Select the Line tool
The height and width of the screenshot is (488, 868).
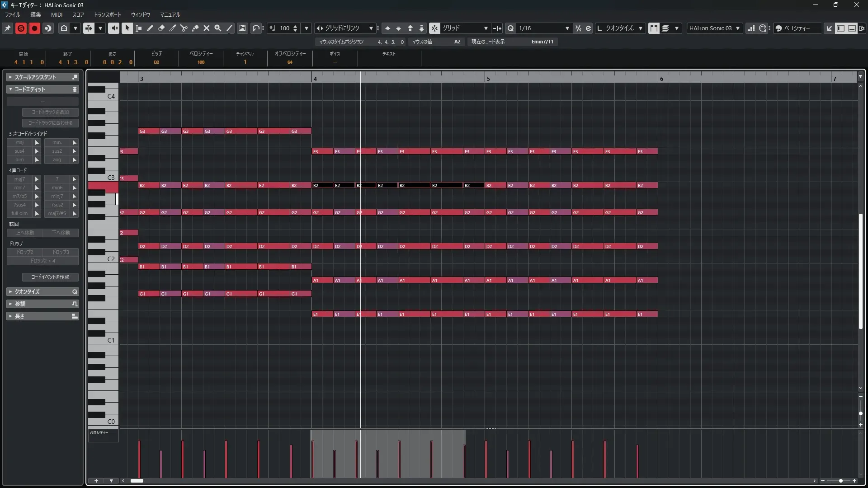point(230,28)
